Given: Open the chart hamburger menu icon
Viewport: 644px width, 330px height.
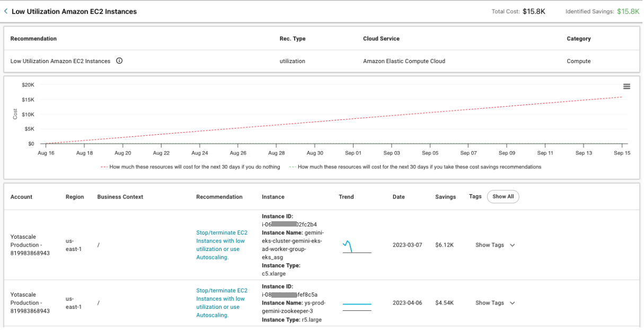Looking at the screenshot, I should (x=627, y=86).
